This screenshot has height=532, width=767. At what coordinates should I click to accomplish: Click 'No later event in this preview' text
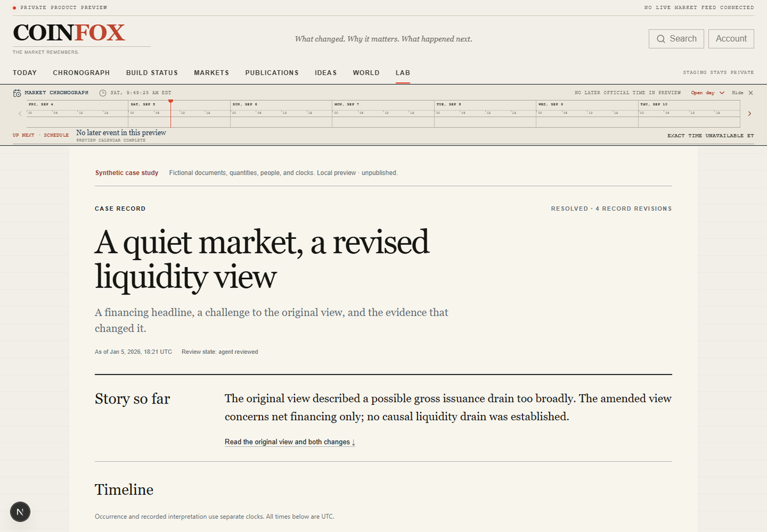click(121, 133)
